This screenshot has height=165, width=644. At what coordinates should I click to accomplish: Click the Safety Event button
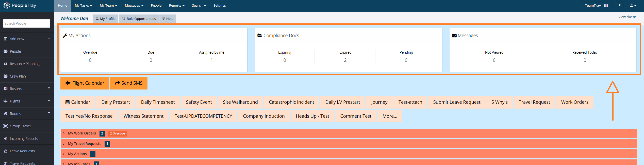[x=199, y=102]
